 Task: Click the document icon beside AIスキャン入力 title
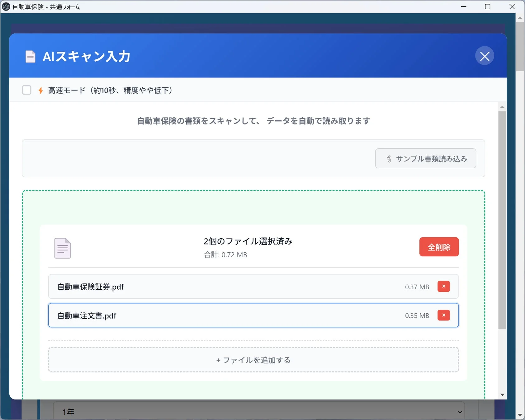[x=30, y=56]
